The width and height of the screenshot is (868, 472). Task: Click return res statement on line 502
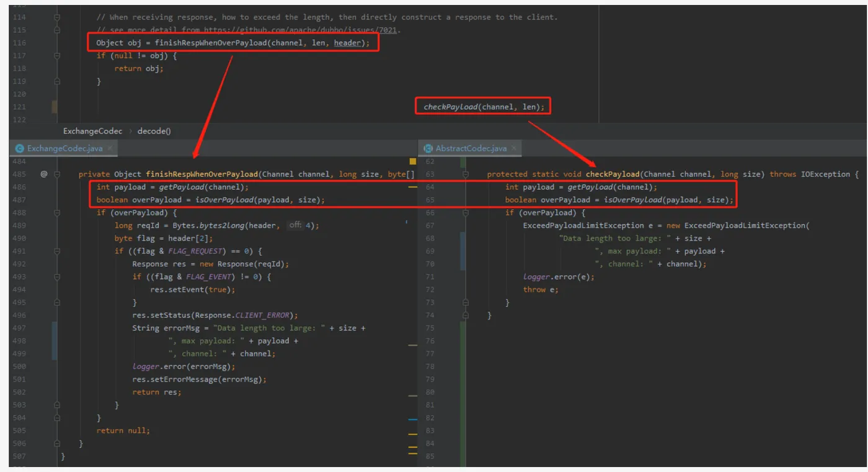(157, 392)
